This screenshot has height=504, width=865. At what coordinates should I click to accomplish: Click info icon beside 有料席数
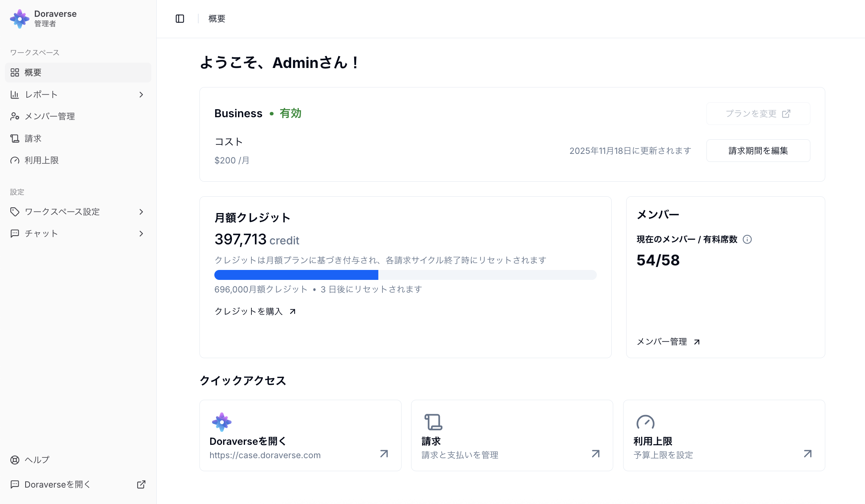pyautogui.click(x=747, y=239)
